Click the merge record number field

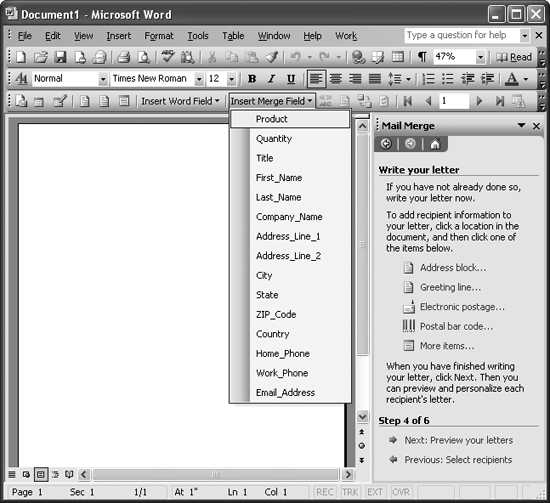(x=454, y=101)
